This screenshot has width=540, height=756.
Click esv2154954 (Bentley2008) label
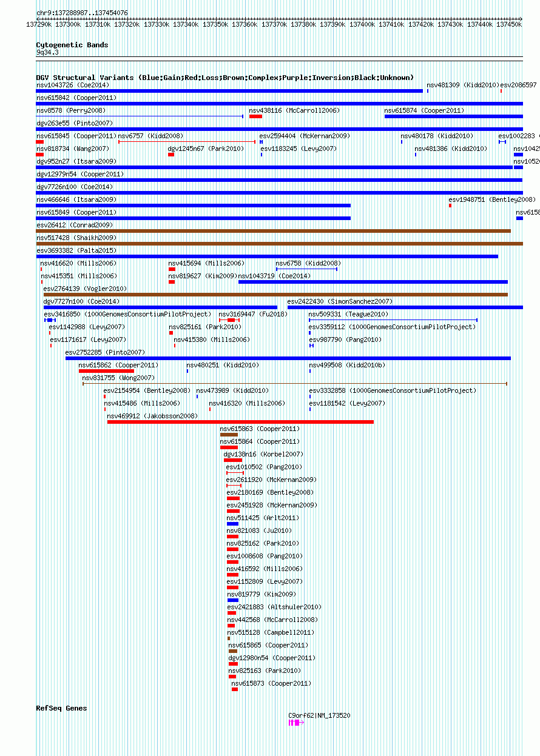[146, 390]
